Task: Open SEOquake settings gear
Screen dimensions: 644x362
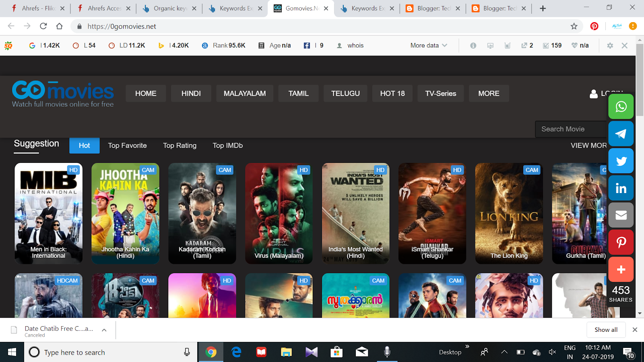Action: point(610,45)
